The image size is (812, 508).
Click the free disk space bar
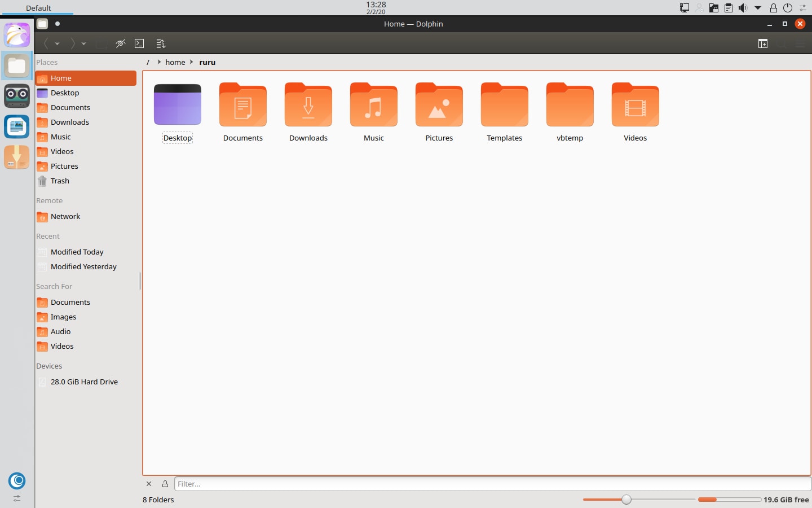click(x=730, y=500)
